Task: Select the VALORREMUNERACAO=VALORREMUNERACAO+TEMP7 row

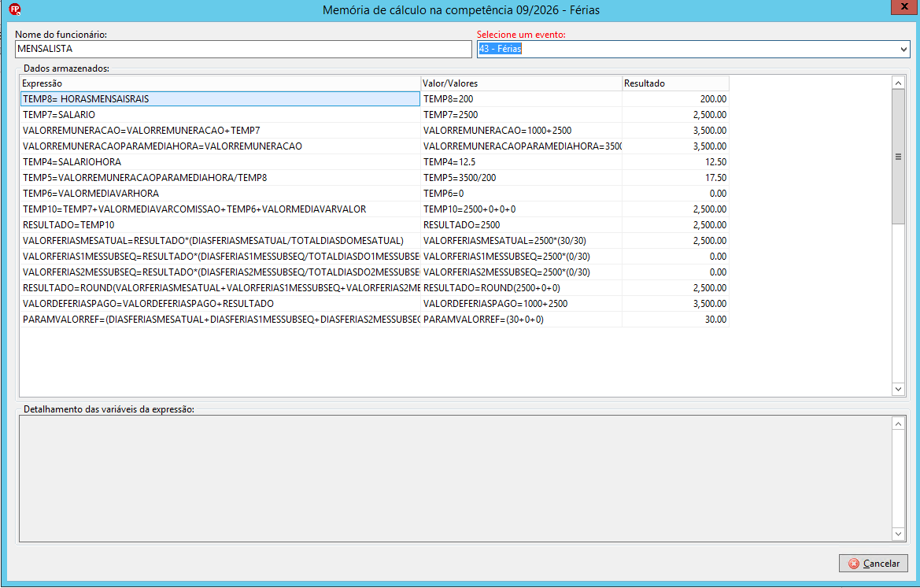Action: pos(220,131)
